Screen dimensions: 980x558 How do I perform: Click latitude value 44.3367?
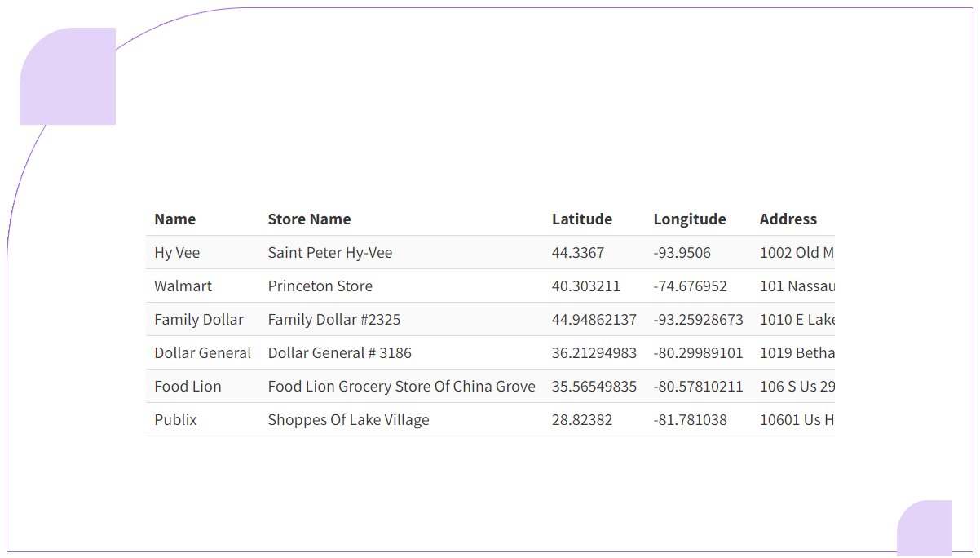(577, 253)
